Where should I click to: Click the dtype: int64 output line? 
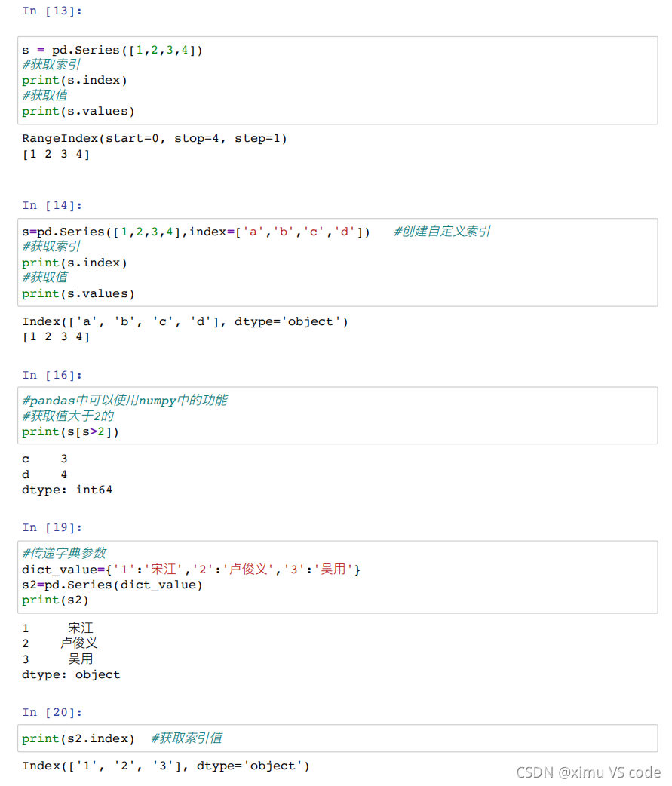tap(67, 490)
